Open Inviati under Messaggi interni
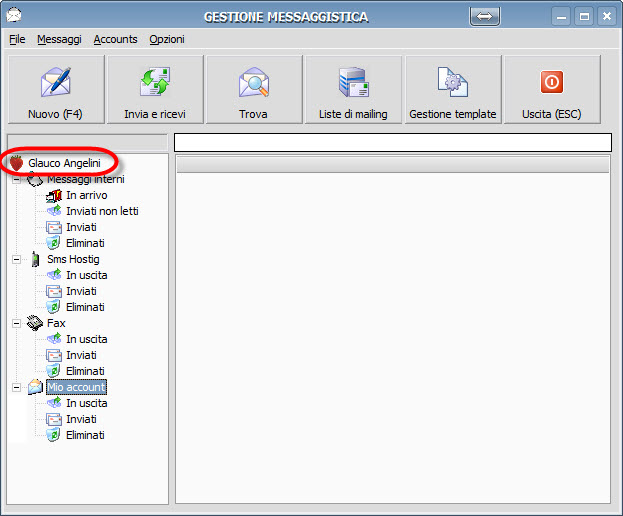The height and width of the screenshot is (516, 623). point(81,227)
